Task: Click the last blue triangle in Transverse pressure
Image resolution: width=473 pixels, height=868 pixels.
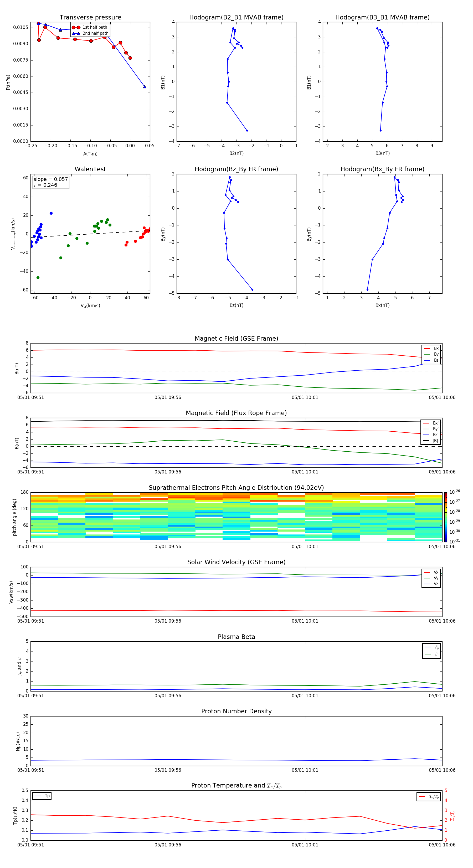Action: (x=145, y=87)
